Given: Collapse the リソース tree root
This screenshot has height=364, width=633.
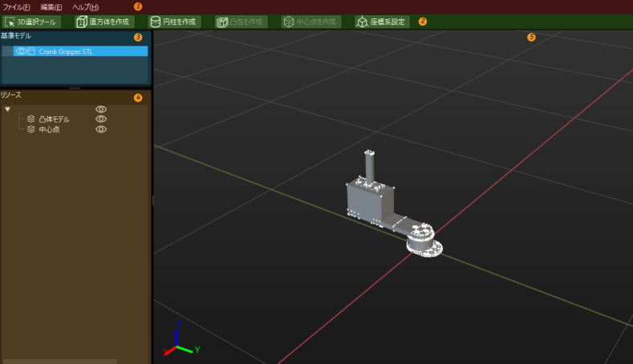Looking at the screenshot, I should click(x=7, y=109).
